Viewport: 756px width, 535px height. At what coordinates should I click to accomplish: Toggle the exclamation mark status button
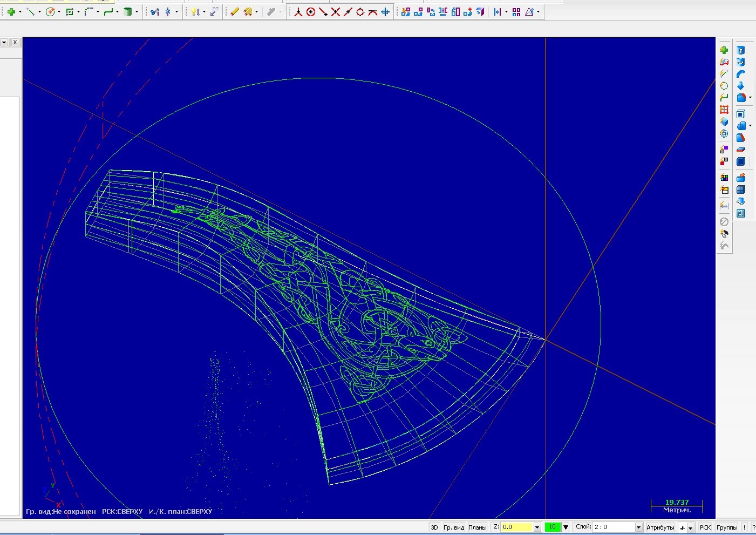(x=745, y=527)
